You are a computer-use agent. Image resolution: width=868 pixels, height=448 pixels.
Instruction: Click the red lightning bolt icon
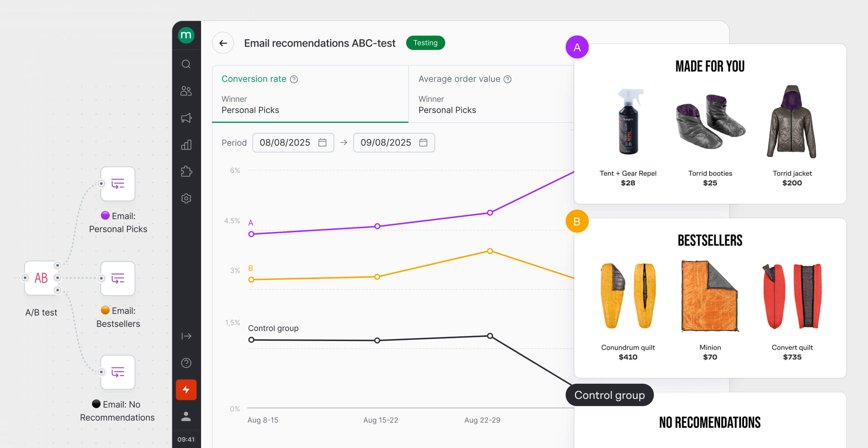186,389
